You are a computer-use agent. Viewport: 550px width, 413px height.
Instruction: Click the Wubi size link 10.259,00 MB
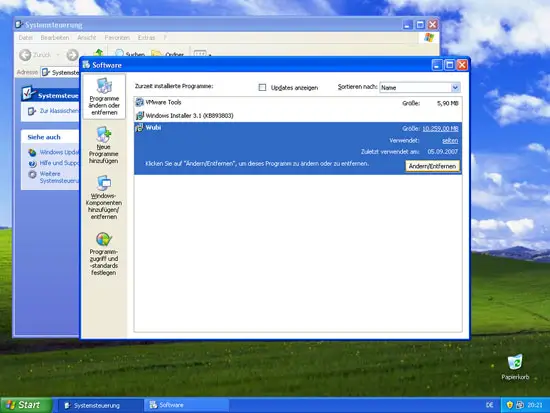pyautogui.click(x=440, y=129)
